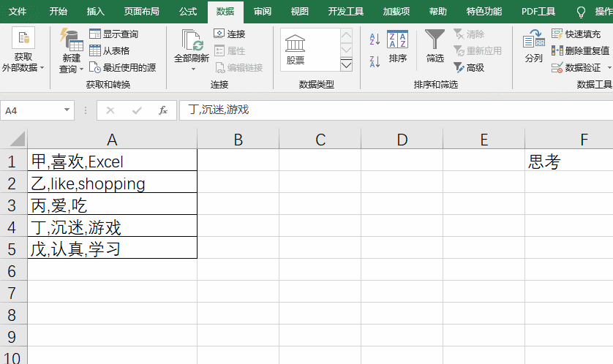Switch to 特色功能 tab
613x364 pixels.
tap(484, 11)
